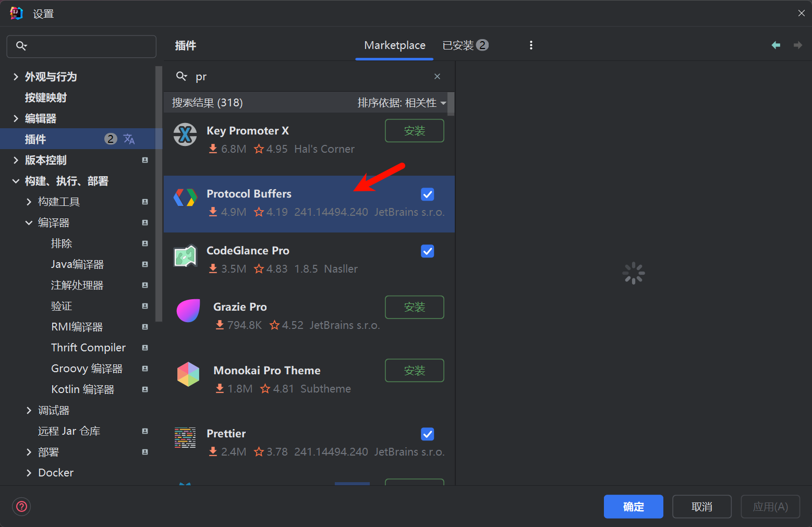Switch to the 已安装 tab
The height and width of the screenshot is (527, 812).
[465, 45]
